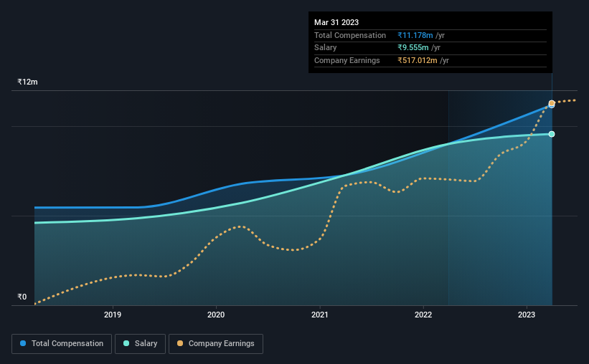Screen dimensions: 589x364
Task: Click the 2023 x-axis label
Action: tap(527, 315)
